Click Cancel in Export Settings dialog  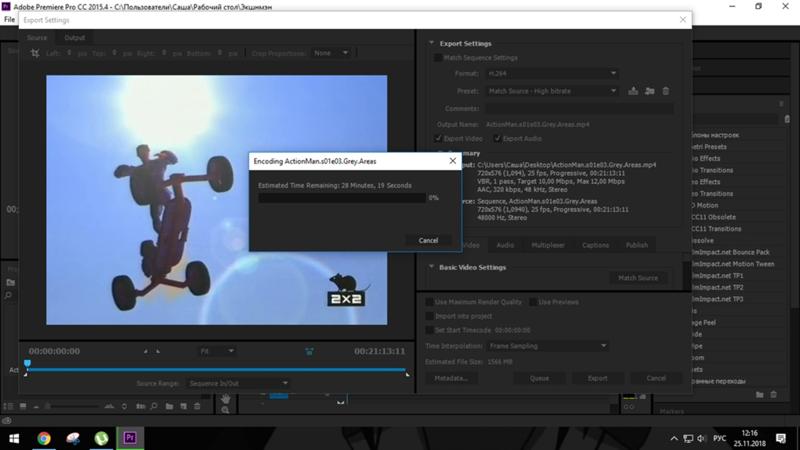pyautogui.click(x=656, y=378)
